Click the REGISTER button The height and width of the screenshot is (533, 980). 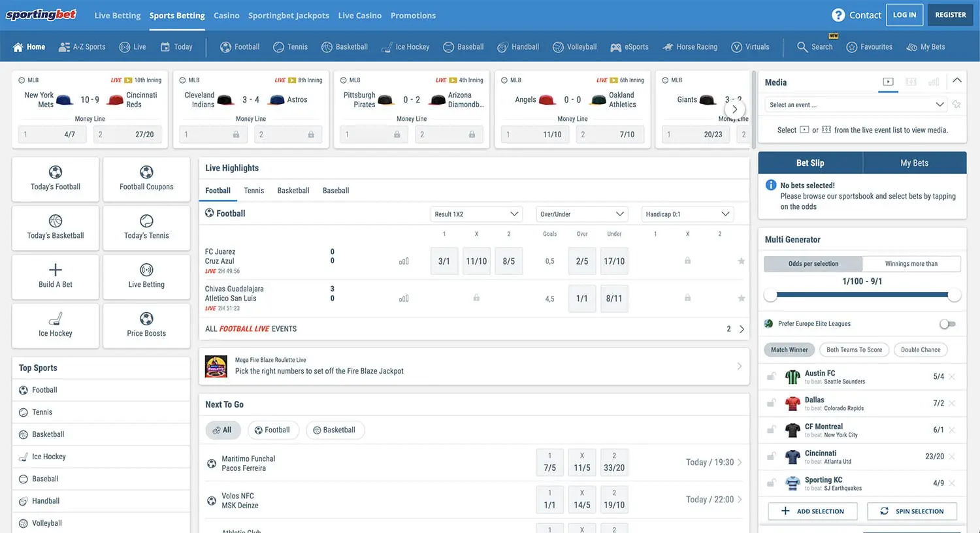point(951,15)
